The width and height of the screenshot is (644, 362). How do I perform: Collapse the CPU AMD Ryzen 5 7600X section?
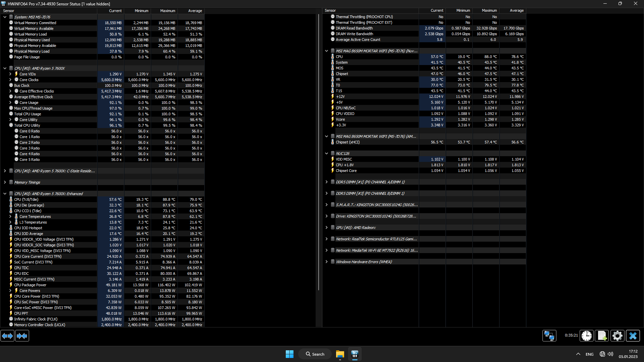5,68
